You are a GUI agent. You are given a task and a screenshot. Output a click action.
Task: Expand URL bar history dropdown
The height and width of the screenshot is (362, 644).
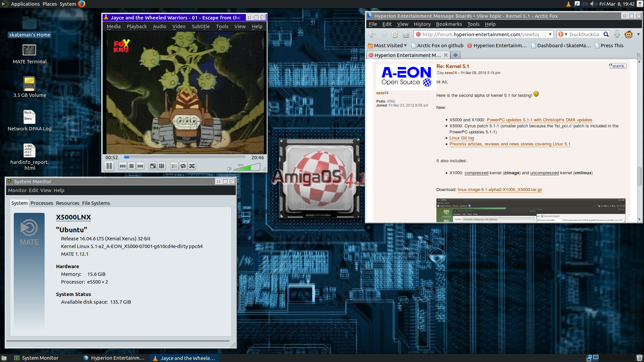click(x=550, y=34)
